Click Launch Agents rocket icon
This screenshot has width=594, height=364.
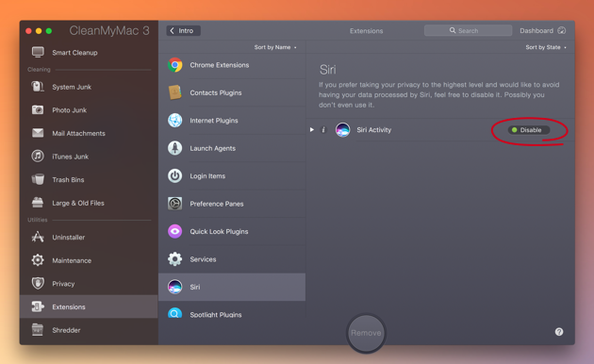(x=174, y=148)
